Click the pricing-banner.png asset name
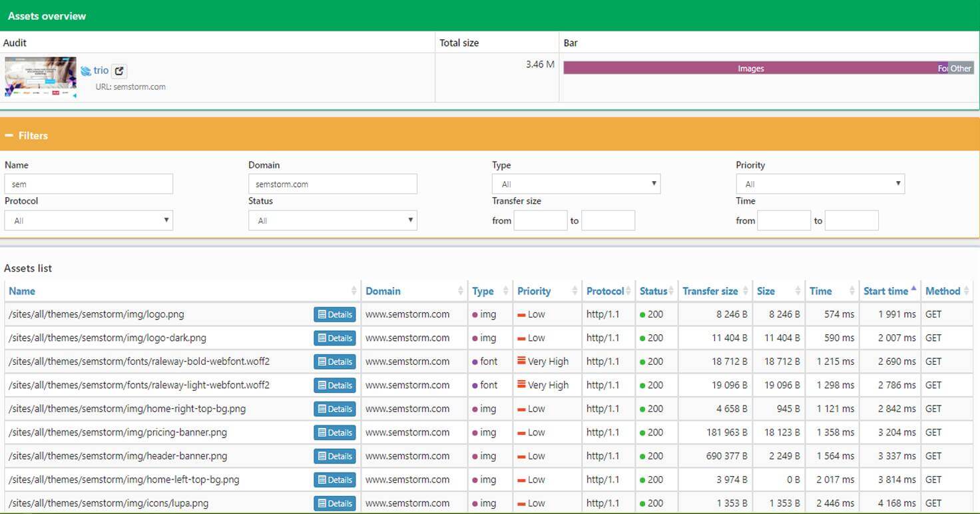 118,432
